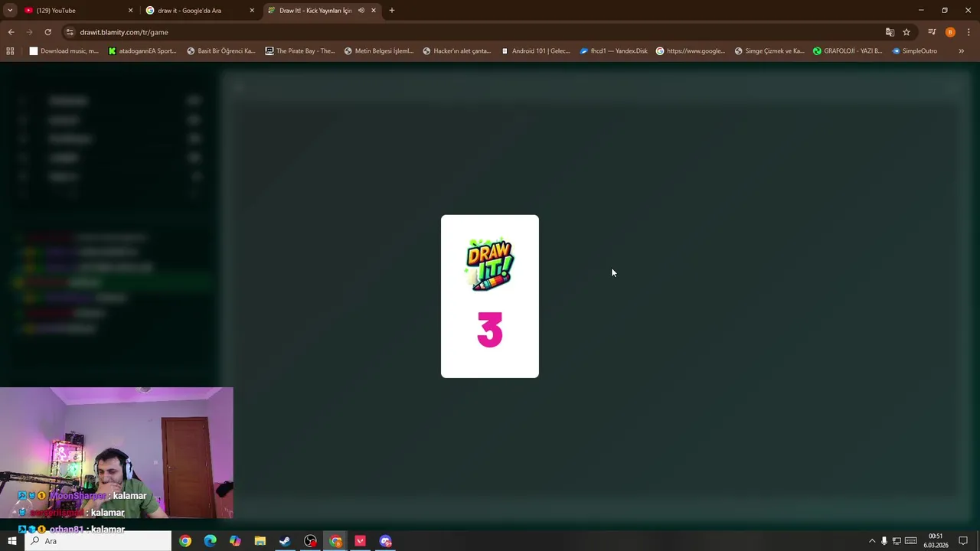Open the Copilot icon in taskbar
The width and height of the screenshot is (980, 551).
point(235,541)
